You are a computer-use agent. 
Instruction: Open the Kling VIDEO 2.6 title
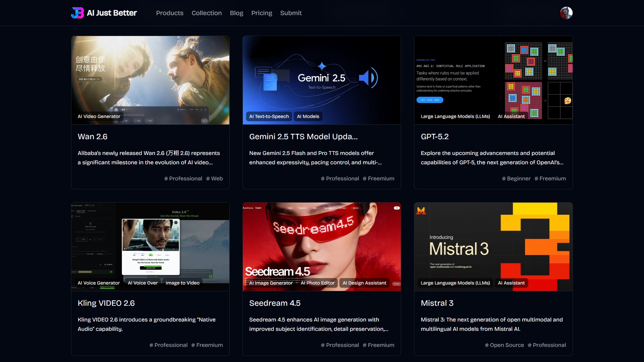(106, 303)
